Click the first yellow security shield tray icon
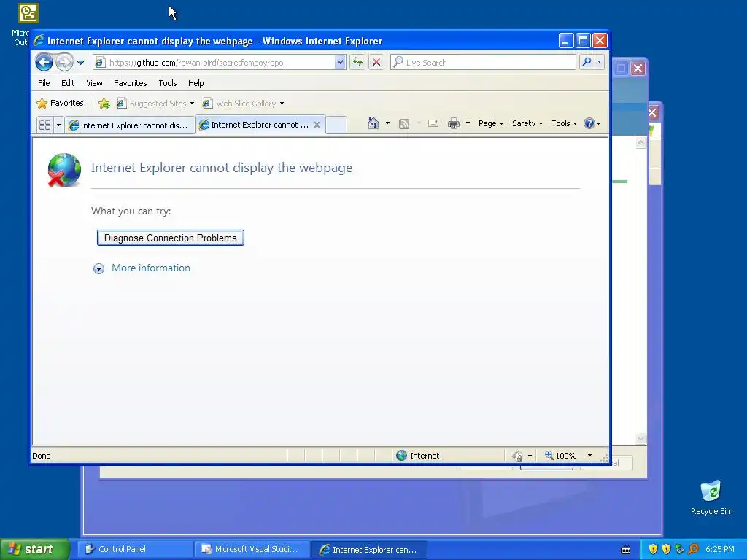Viewport: 747px width, 560px height. tap(653, 550)
